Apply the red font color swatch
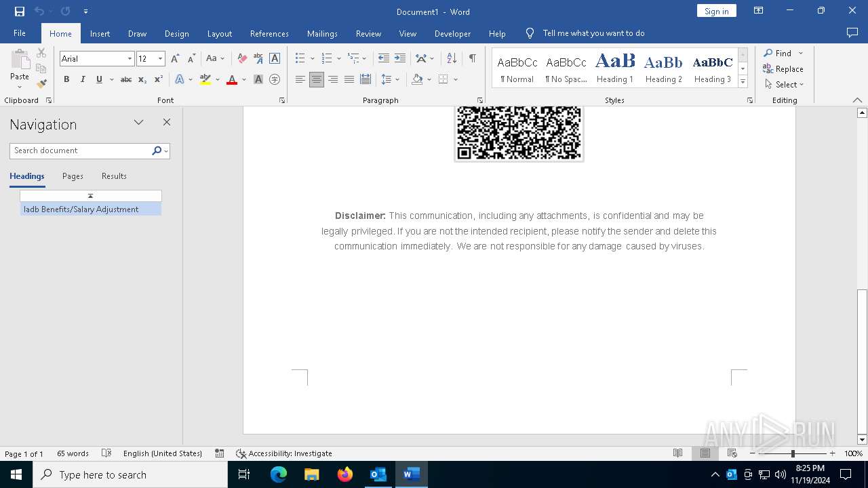Screen dimensions: 868x488 pyautogui.click(x=232, y=80)
